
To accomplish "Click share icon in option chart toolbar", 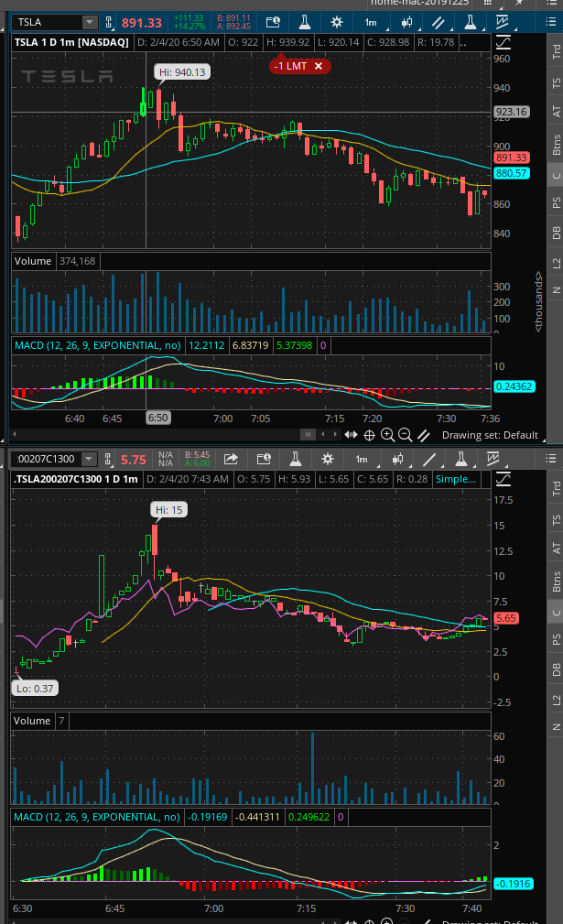I will coord(231,459).
